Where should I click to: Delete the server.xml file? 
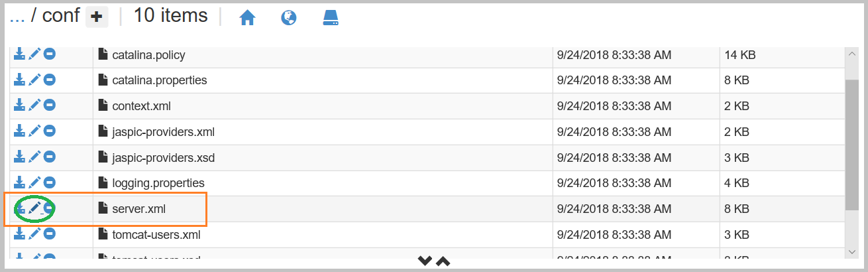[x=49, y=208]
